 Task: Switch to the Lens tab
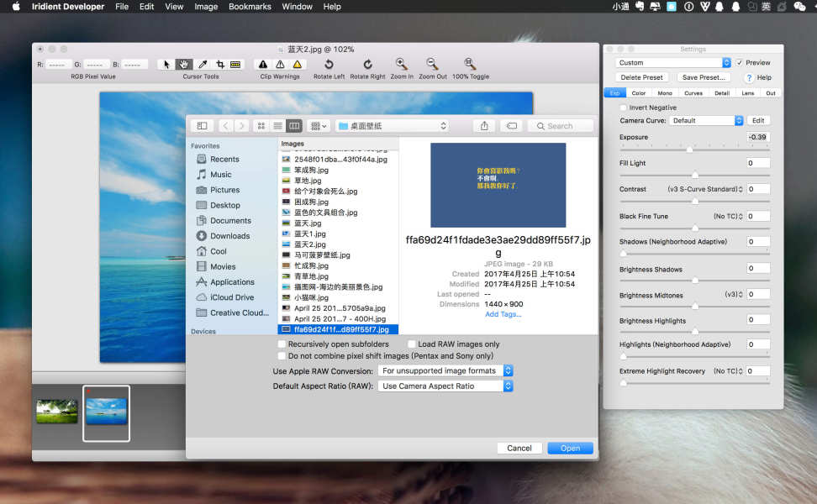[748, 93]
